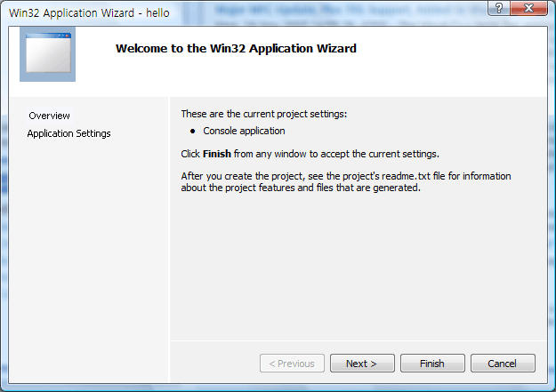
Task: Click the greyed-out Previous button
Action: coord(291,364)
